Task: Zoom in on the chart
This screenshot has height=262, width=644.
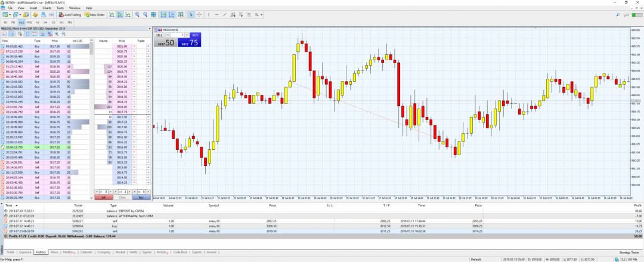Action: [138, 14]
